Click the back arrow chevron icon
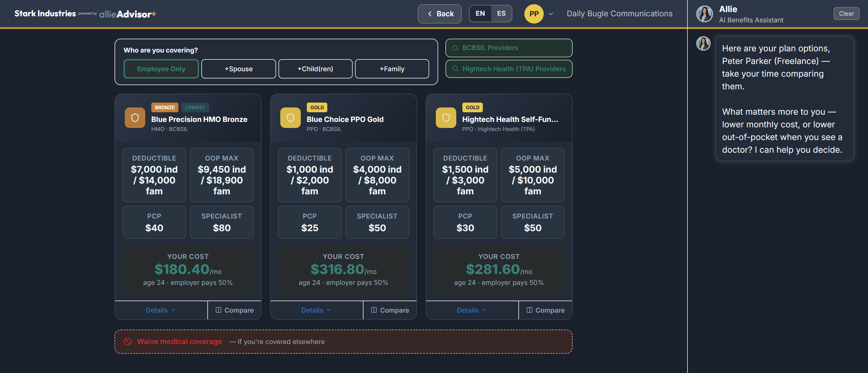The image size is (868, 373). 429,14
